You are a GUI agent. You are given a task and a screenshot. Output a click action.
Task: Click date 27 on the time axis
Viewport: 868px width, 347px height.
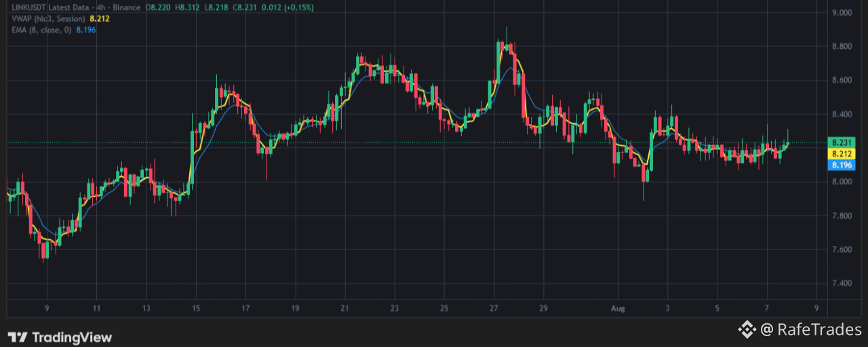click(x=494, y=308)
